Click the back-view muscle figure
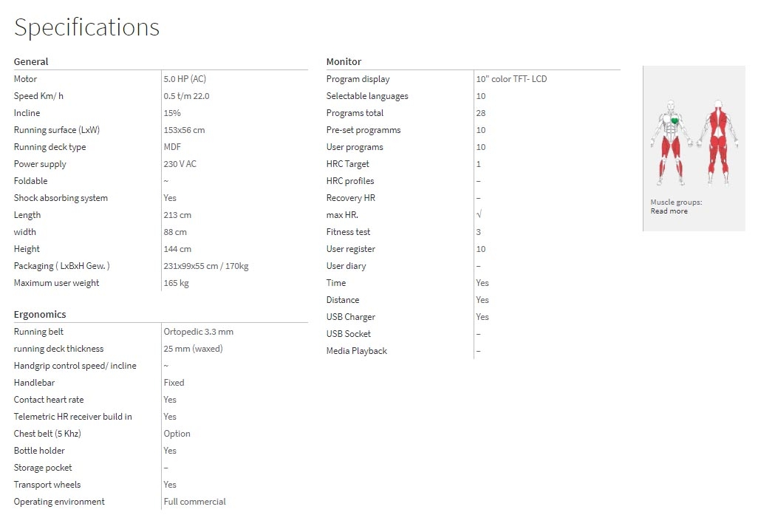The width and height of the screenshot is (758, 532). [x=719, y=140]
